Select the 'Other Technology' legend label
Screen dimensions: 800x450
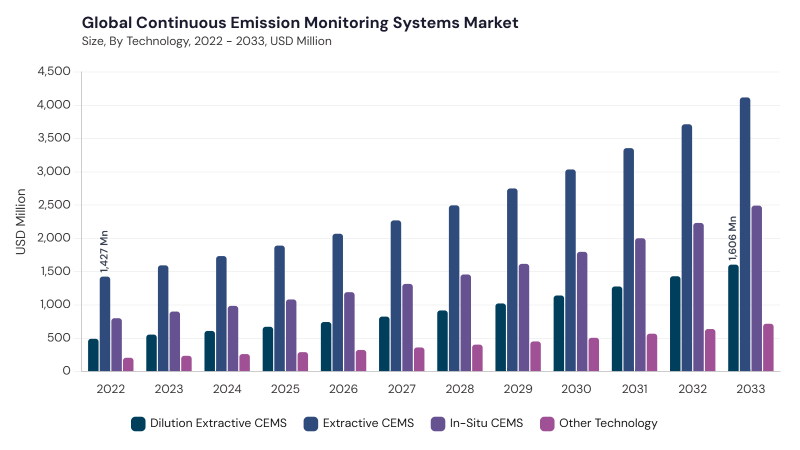(608, 423)
